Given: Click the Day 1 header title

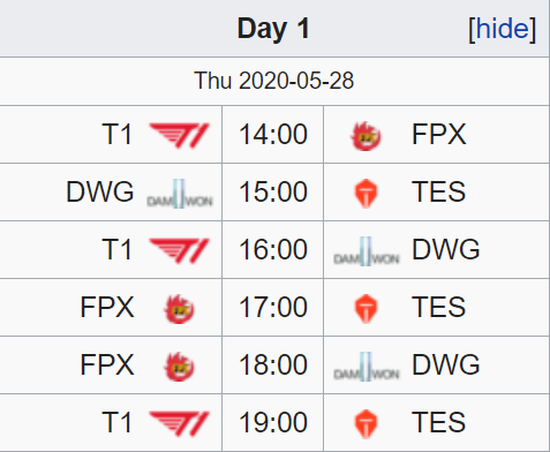Looking at the screenshot, I should 273,28.
